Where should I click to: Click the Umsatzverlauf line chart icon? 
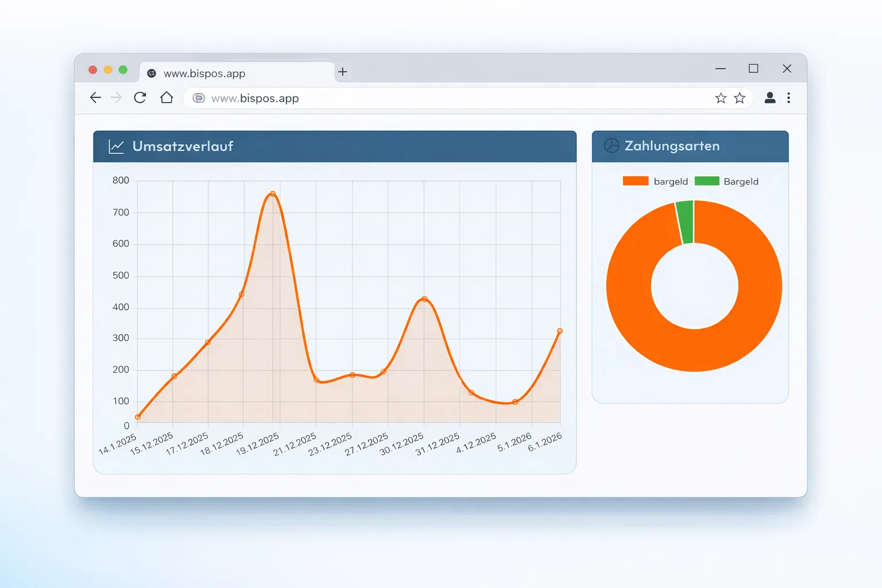[117, 146]
